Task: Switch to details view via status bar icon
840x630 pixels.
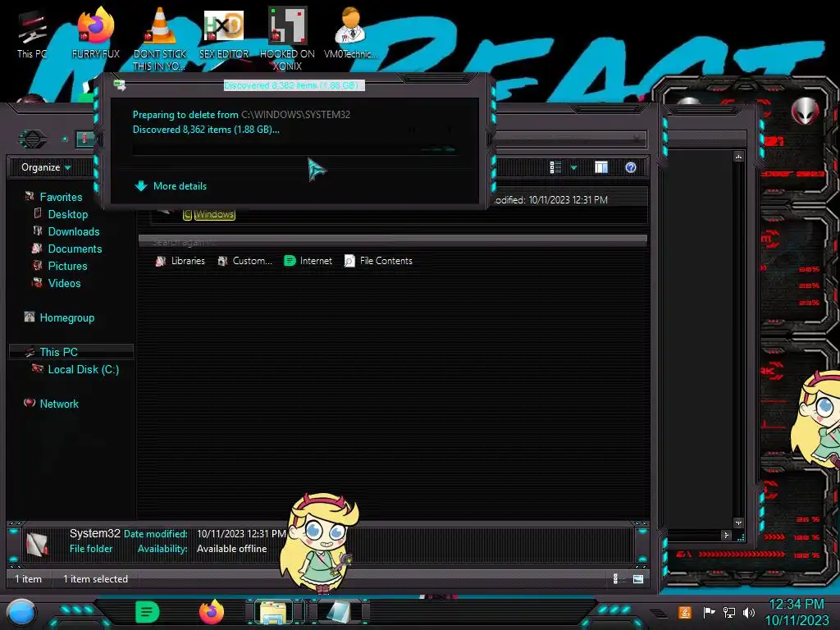Action: tap(616, 578)
